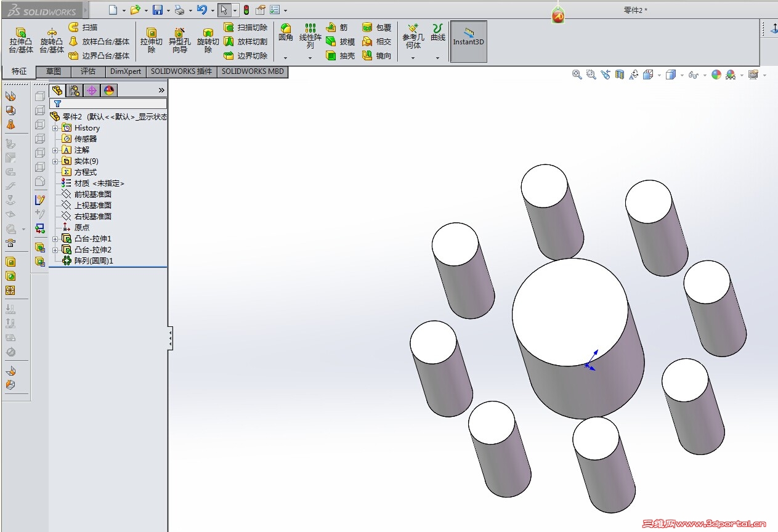Choose the 边界凸台/基体 boundary boss feature

tap(99, 55)
